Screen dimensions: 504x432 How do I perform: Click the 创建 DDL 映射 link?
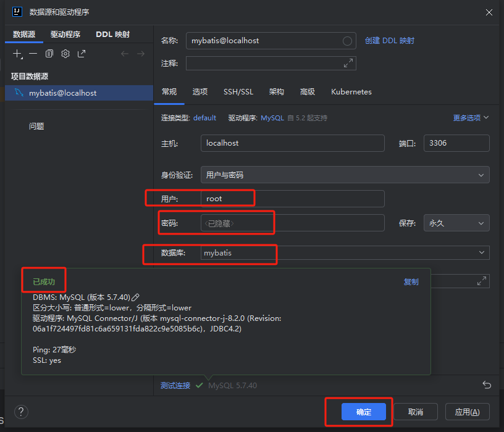coord(390,41)
